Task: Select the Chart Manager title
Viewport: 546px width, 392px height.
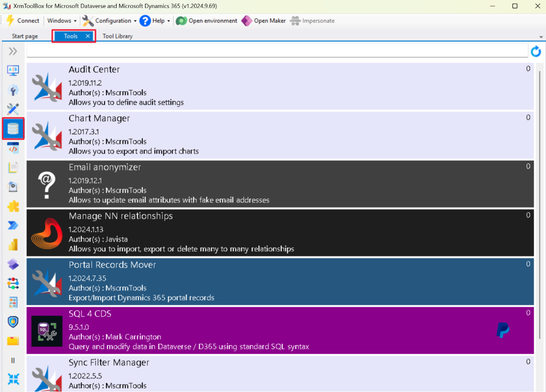Action: 99,118
